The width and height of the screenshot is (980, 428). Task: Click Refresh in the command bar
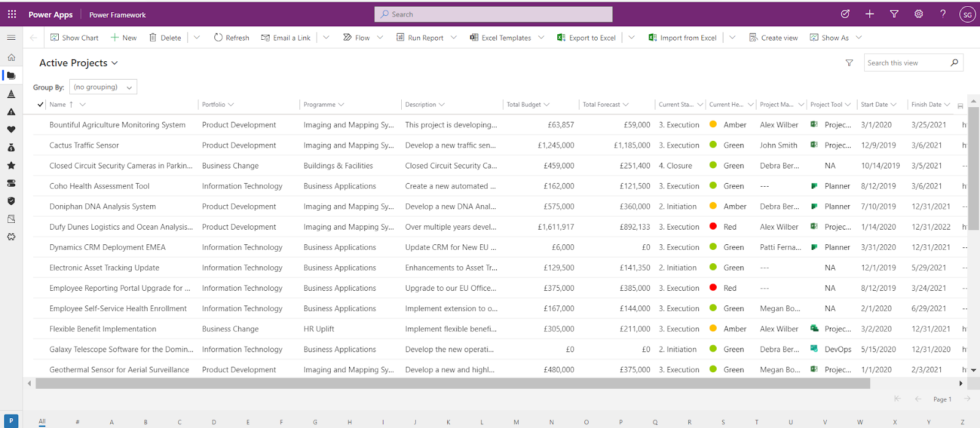[x=232, y=37]
